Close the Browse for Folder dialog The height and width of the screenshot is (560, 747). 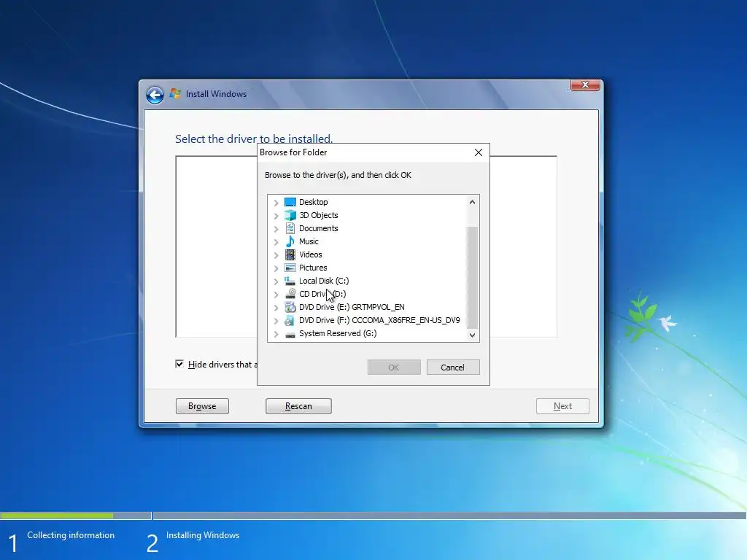(x=479, y=152)
